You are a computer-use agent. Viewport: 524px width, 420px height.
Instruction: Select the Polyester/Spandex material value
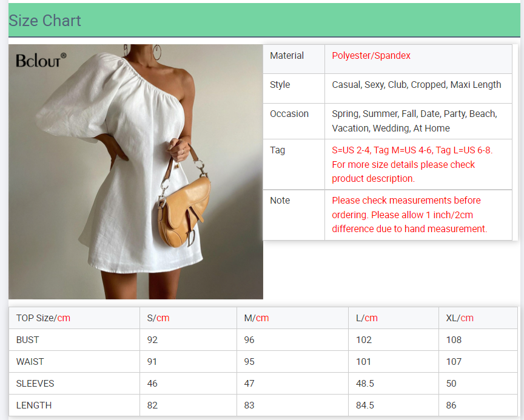[371, 56]
